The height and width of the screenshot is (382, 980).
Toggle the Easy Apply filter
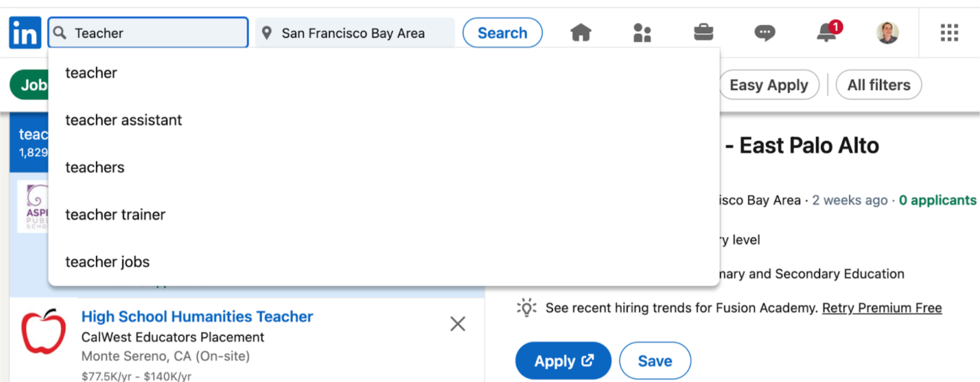[768, 85]
